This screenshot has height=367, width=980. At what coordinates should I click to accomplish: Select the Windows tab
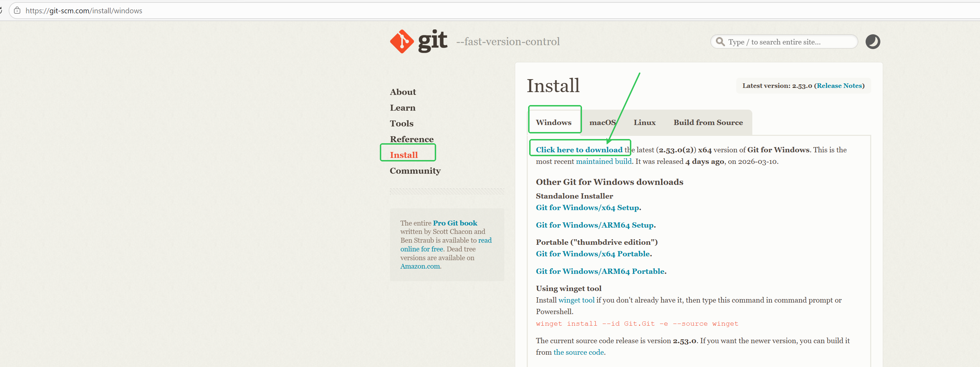(554, 122)
